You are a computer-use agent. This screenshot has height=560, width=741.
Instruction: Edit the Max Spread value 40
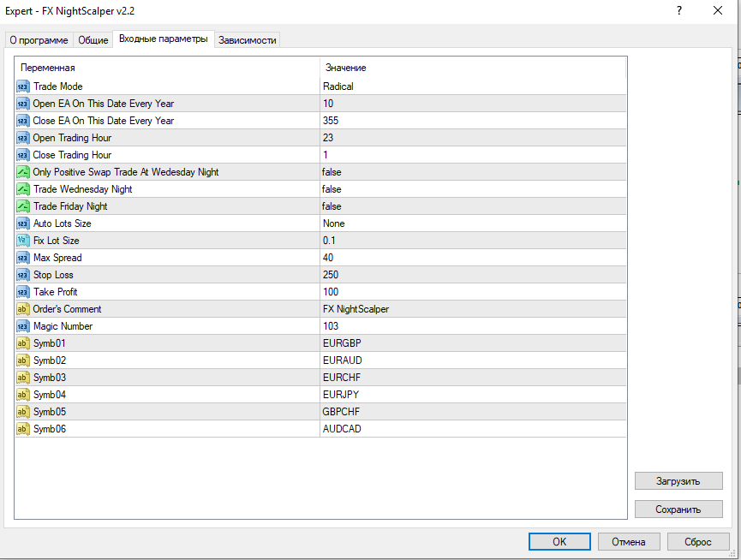(x=473, y=258)
